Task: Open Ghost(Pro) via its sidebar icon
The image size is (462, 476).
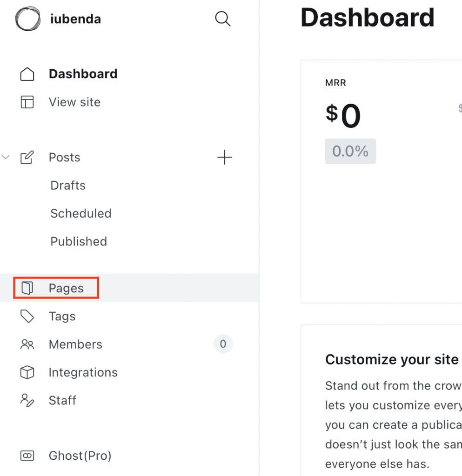Action: coord(27,456)
